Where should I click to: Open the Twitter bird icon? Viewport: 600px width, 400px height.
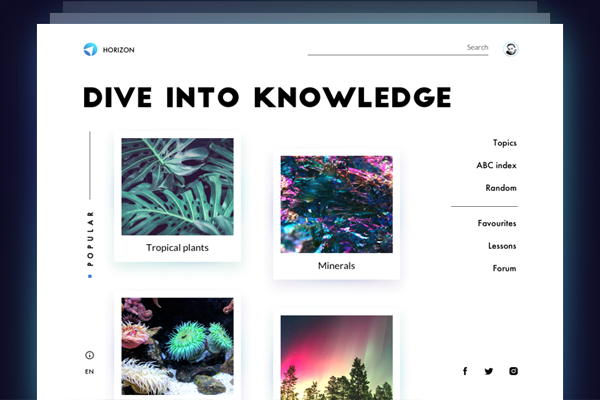point(489,371)
